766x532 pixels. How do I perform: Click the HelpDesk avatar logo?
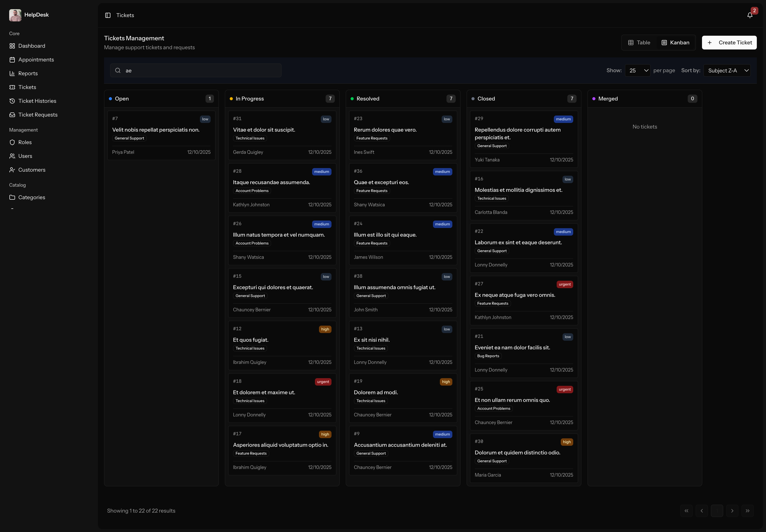[x=15, y=15]
